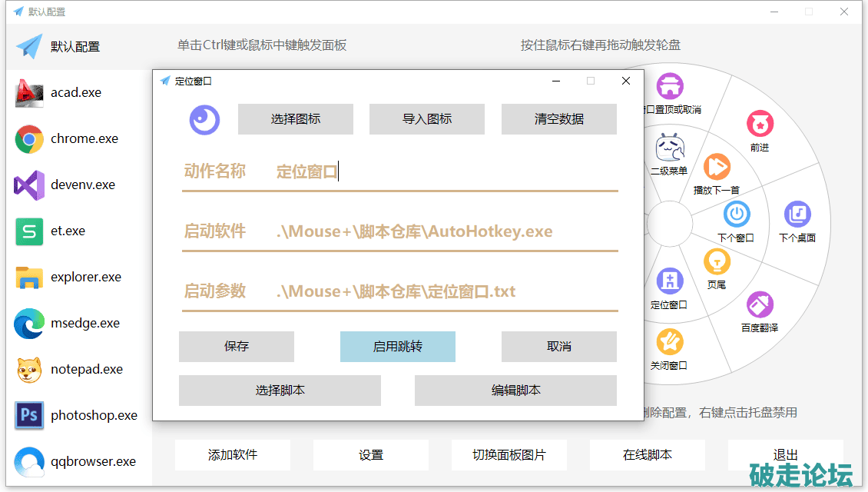The height and width of the screenshot is (492, 868).
Task: Open 编辑脚本 to edit script
Action: pos(515,391)
